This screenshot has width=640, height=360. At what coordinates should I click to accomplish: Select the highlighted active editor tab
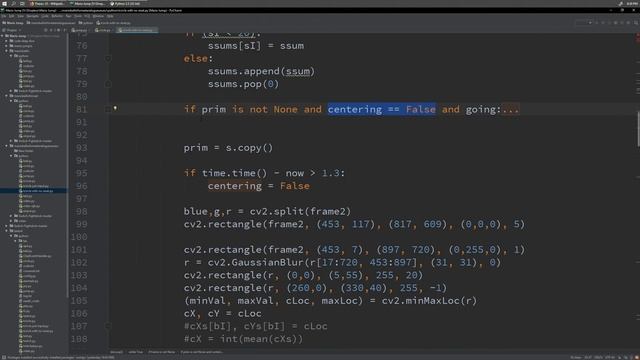[x=137, y=30]
